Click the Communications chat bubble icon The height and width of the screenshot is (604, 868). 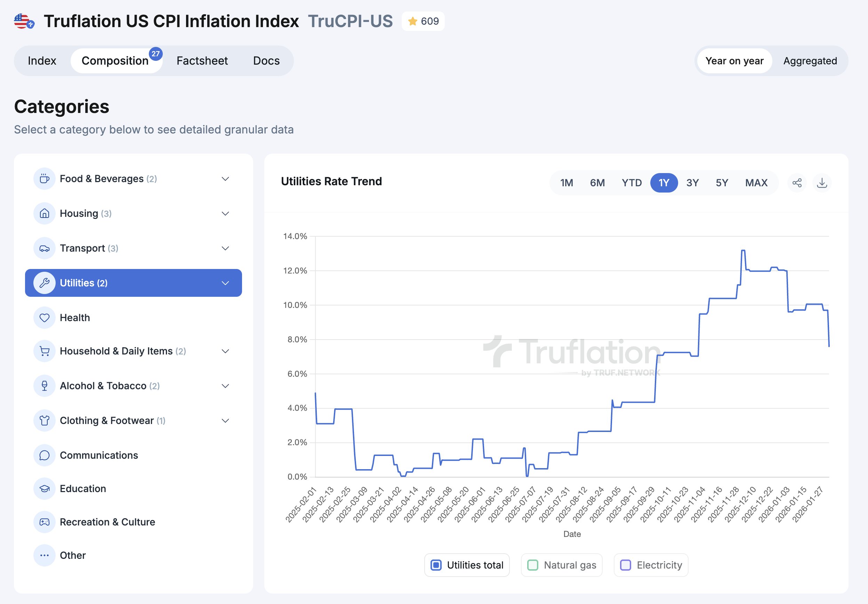pos(45,455)
